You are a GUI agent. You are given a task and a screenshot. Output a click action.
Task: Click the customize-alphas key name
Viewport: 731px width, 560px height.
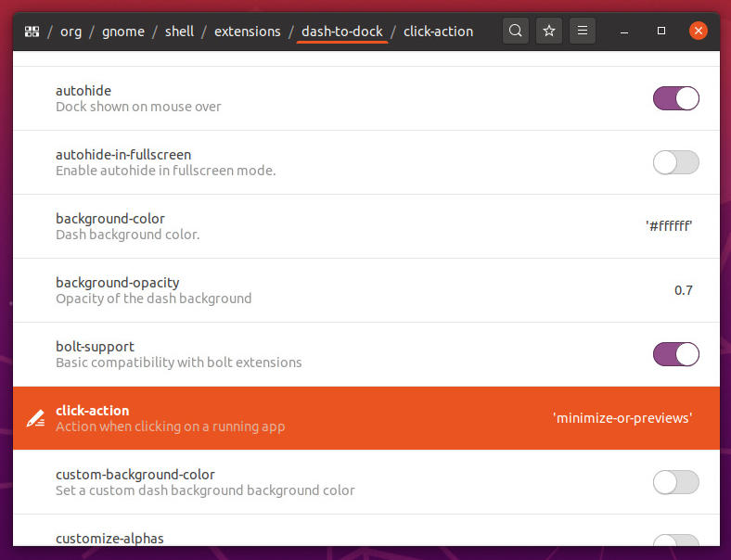(109, 539)
